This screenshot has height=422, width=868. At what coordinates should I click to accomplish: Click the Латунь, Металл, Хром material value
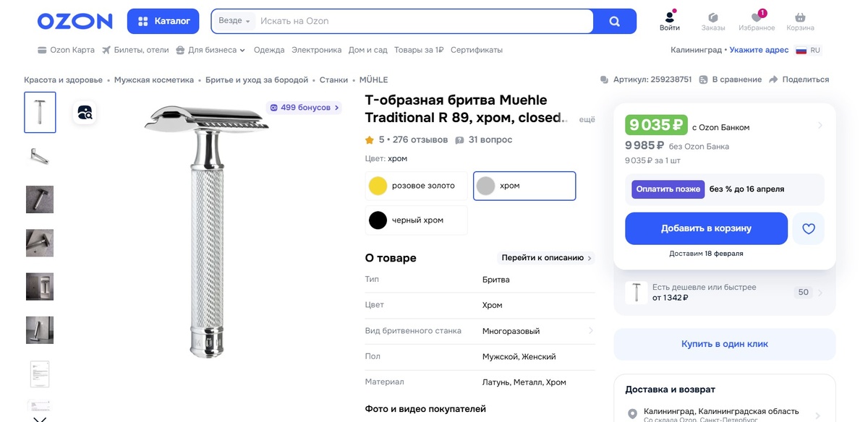point(524,382)
